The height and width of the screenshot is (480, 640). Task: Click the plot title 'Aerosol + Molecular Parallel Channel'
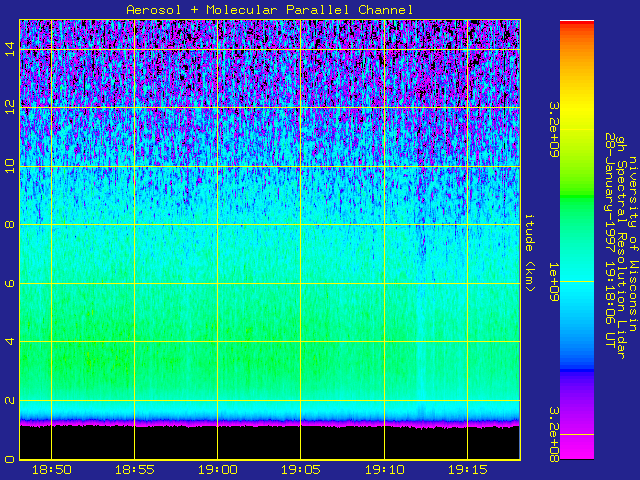point(270,10)
